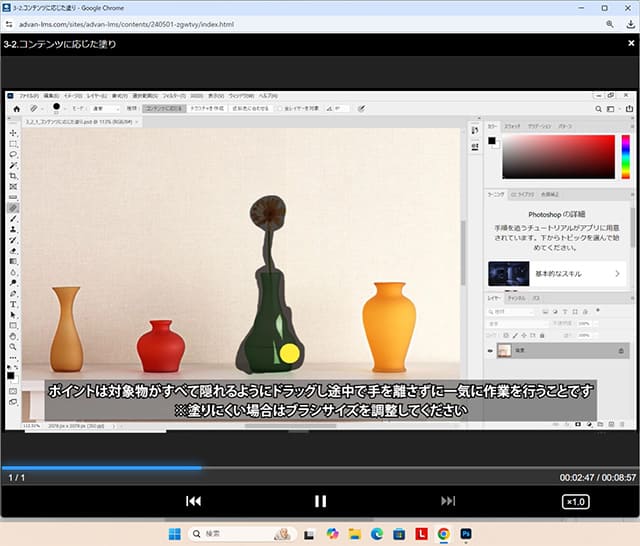Swap the foreground and background colors
The width and height of the screenshot is (640, 546).
click(x=16, y=367)
